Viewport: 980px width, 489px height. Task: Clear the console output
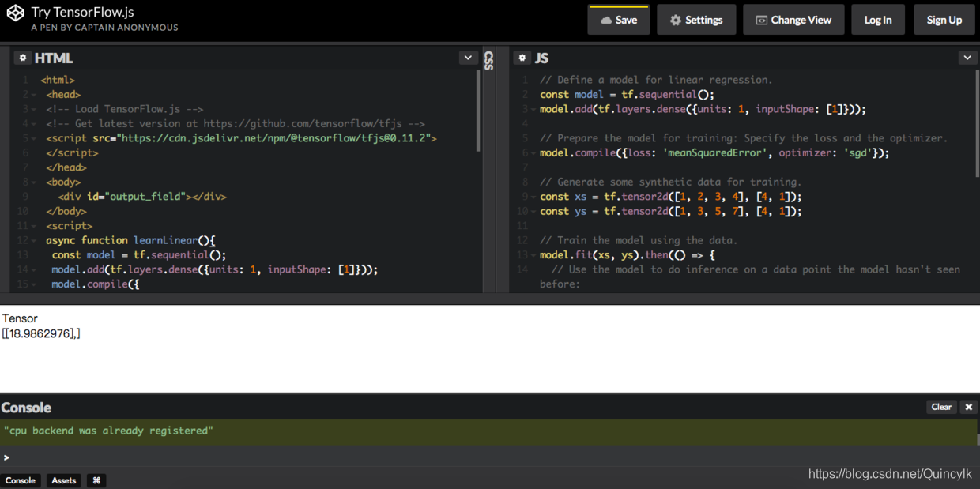point(941,407)
